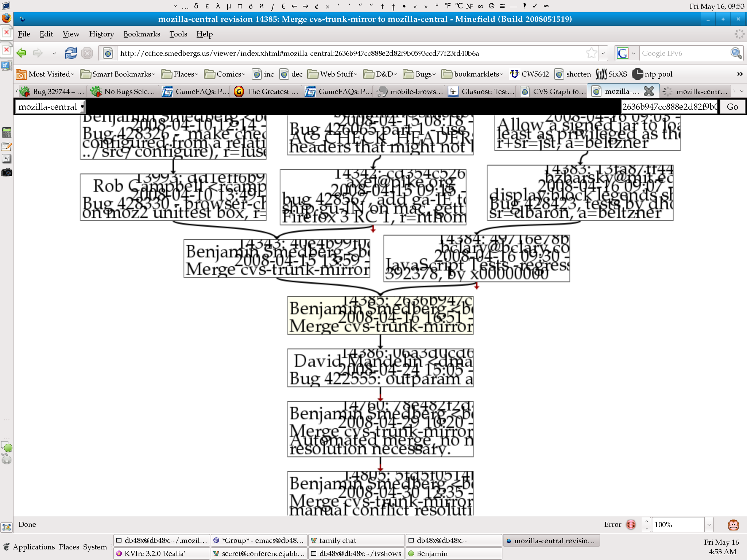Switch to the mobile-brows… tab
This screenshot has height=560, width=747.
(409, 92)
